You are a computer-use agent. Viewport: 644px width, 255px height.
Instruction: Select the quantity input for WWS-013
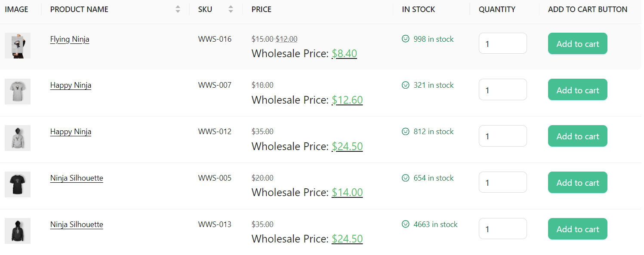[502, 228]
